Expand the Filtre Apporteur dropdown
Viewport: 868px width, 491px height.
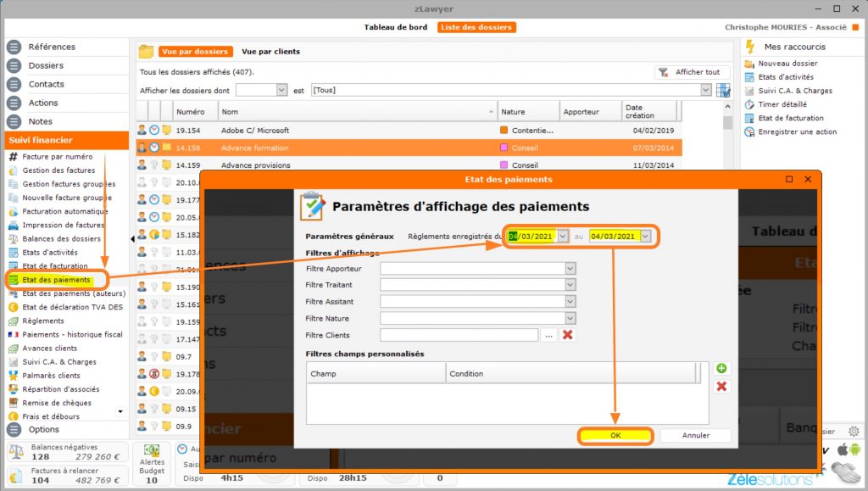570,268
